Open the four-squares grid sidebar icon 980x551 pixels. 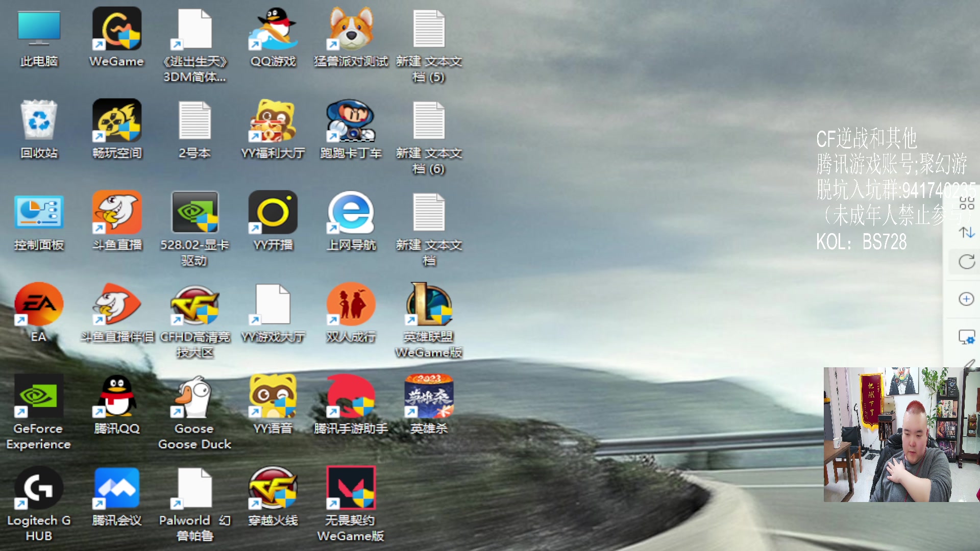coord(967,203)
